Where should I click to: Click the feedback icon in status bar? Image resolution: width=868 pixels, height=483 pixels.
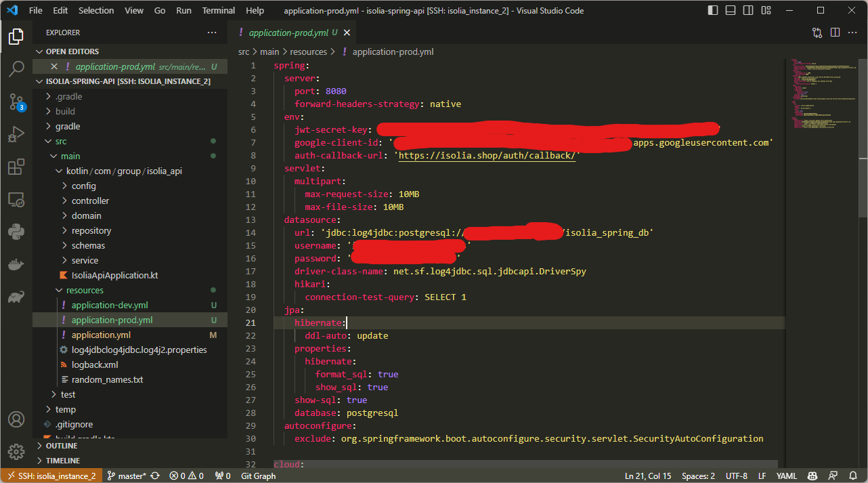click(833, 476)
